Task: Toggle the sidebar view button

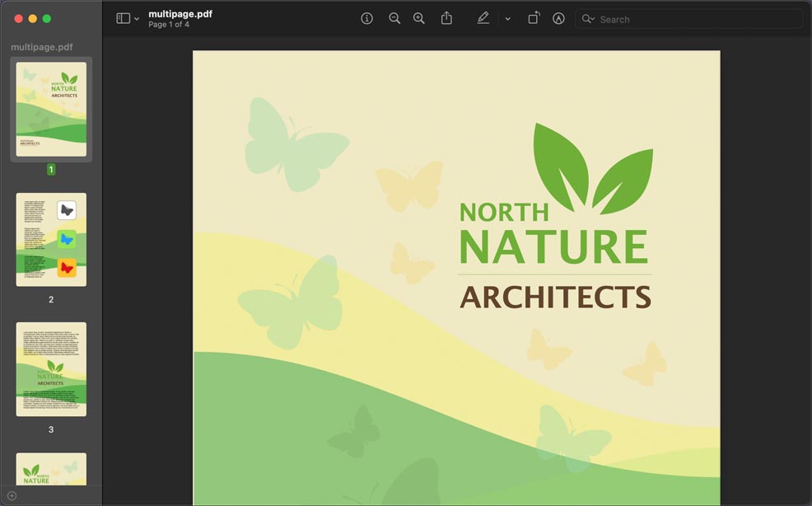Action: click(123, 19)
